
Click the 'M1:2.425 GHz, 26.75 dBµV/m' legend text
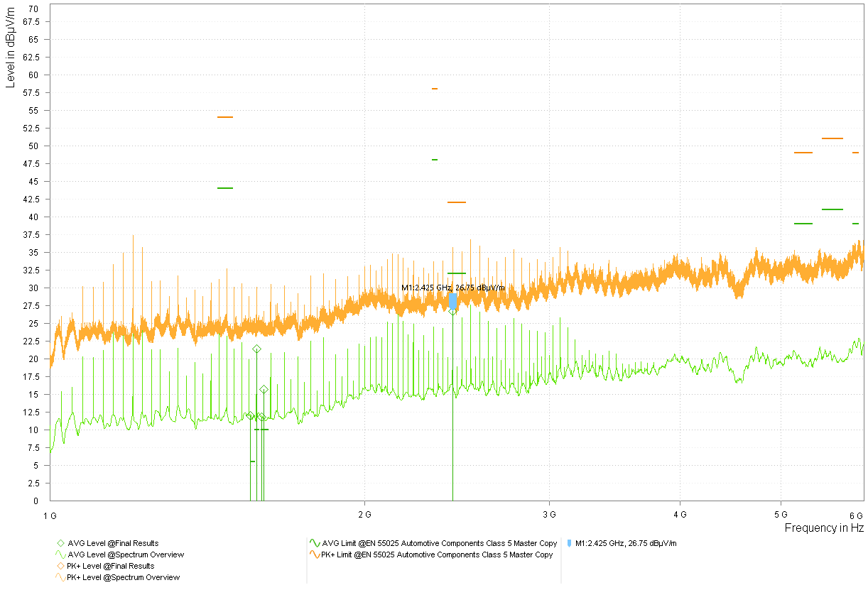point(626,543)
